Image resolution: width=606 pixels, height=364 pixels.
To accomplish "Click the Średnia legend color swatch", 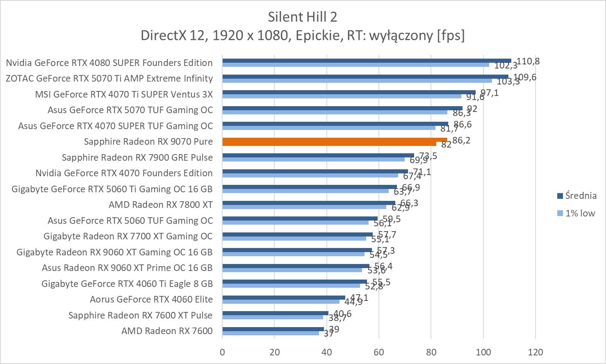I will pos(560,196).
